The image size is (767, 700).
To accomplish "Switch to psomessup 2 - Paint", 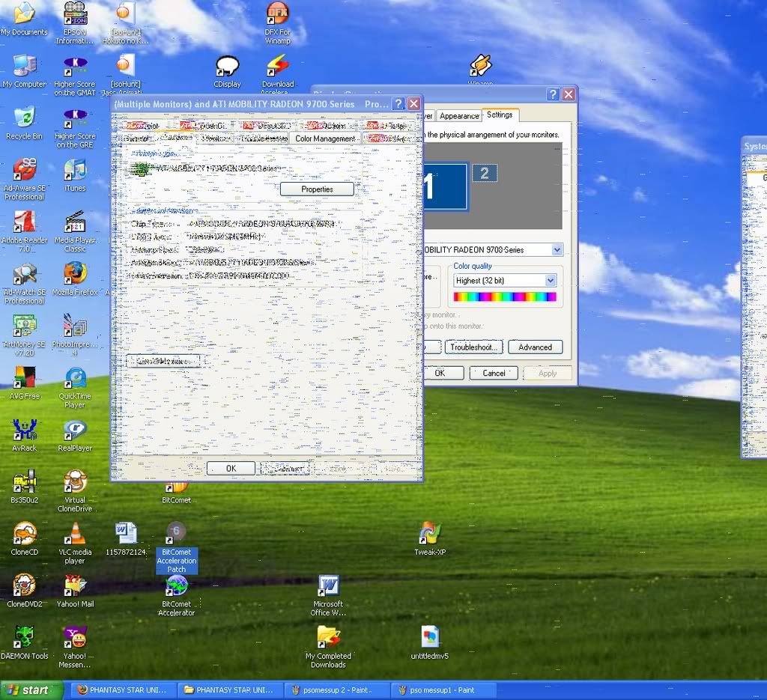I will point(336,690).
